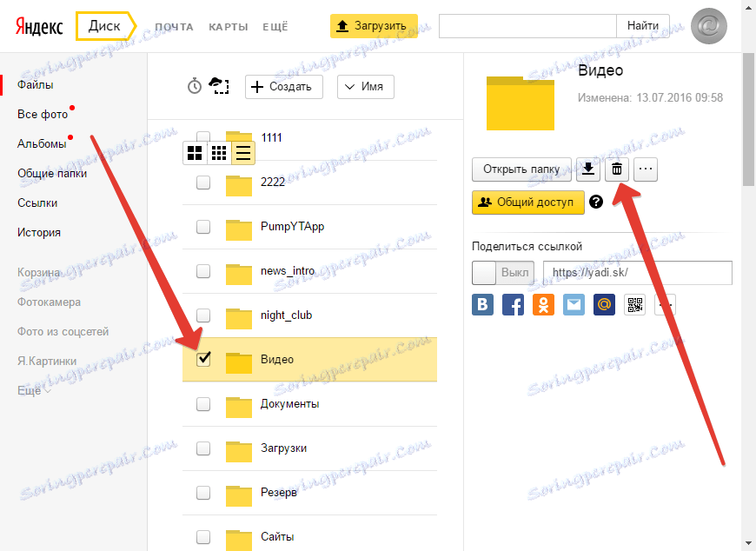Click the Диск service tab

pyautogui.click(x=104, y=26)
